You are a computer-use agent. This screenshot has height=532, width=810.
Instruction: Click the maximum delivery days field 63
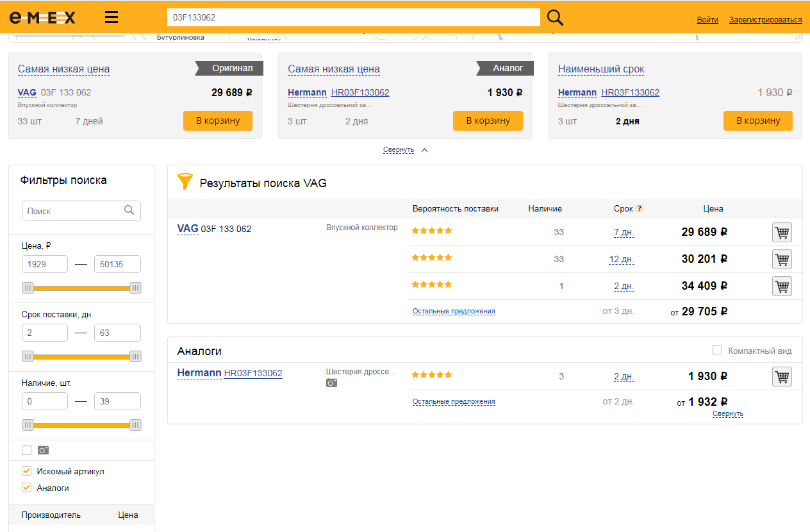click(117, 333)
